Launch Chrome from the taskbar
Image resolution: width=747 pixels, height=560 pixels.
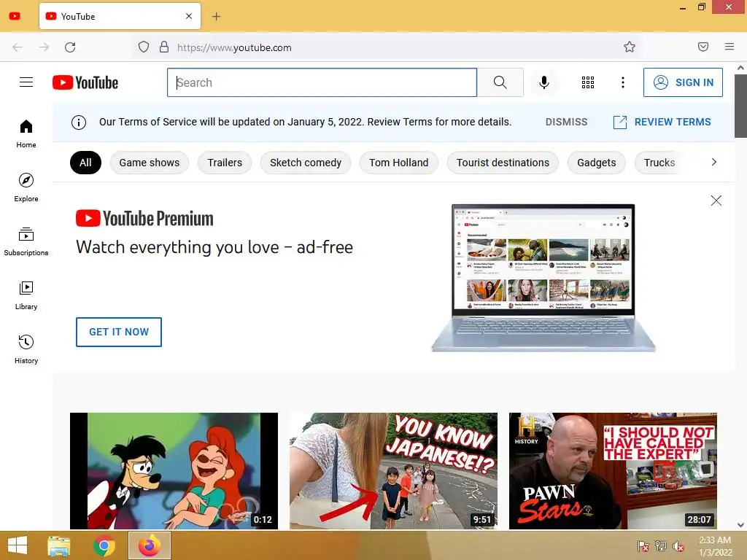tap(104, 545)
